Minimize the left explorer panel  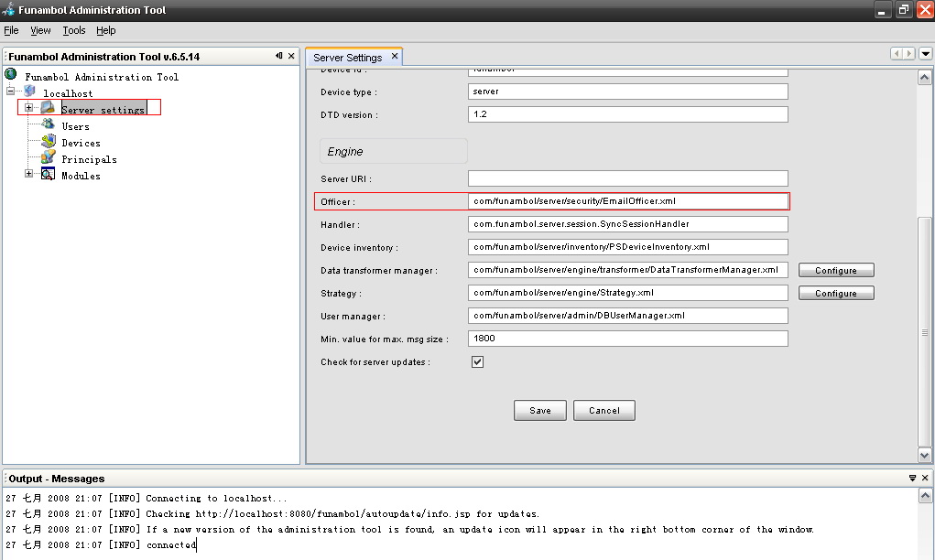[x=279, y=56]
